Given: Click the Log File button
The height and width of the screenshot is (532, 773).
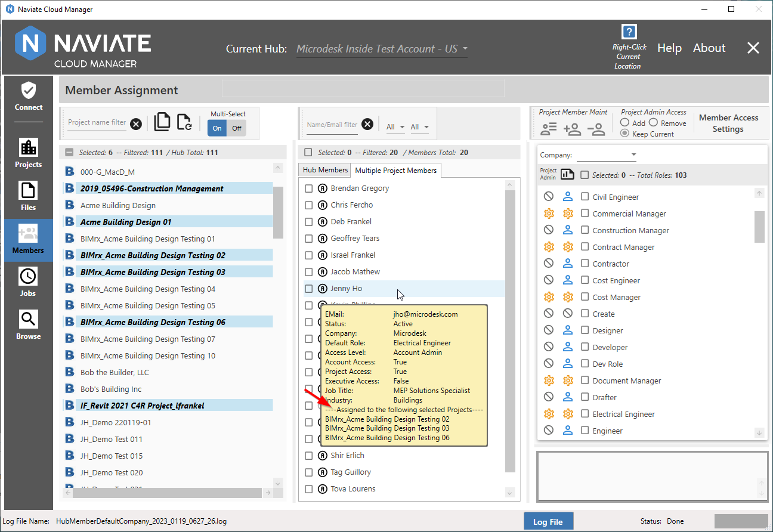Looking at the screenshot, I should pos(548,522).
